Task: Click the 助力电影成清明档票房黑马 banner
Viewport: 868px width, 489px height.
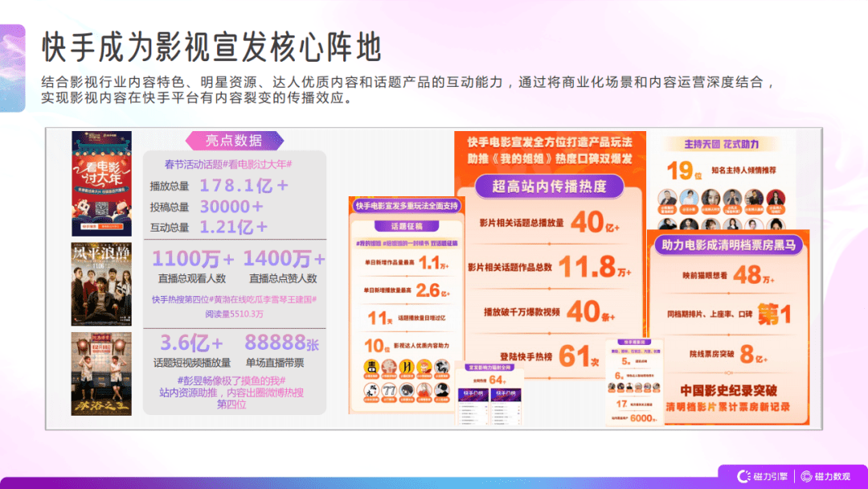Action: pos(728,244)
